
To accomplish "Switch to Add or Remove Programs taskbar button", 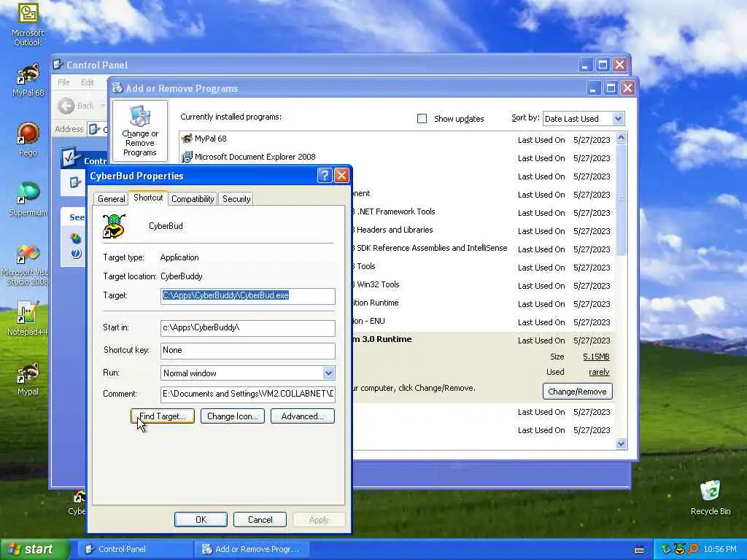I will pyautogui.click(x=252, y=549).
